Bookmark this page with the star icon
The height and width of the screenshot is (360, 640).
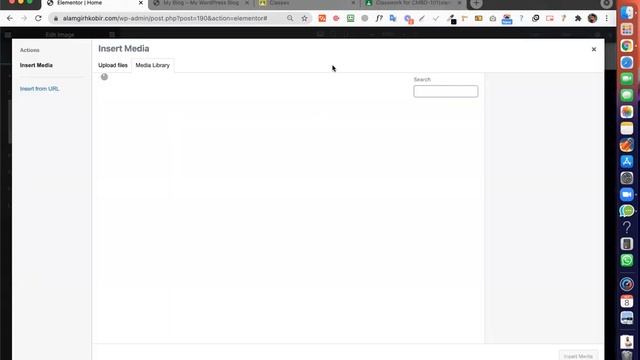304,18
